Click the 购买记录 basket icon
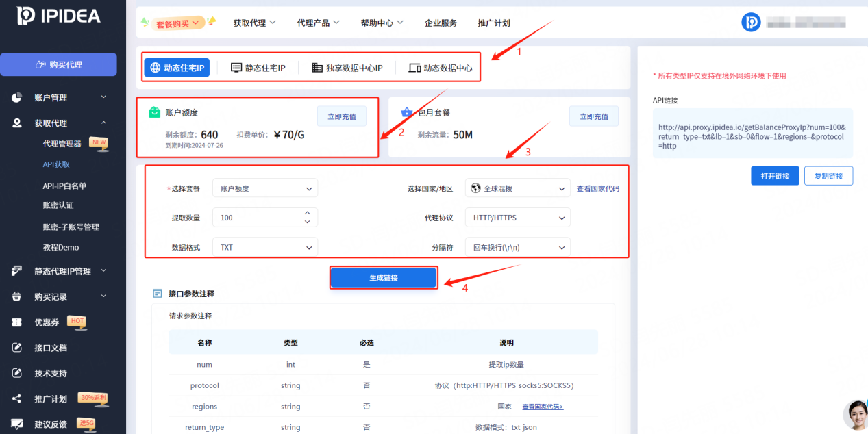The height and width of the screenshot is (434, 868). pyautogui.click(x=17, y=296)
